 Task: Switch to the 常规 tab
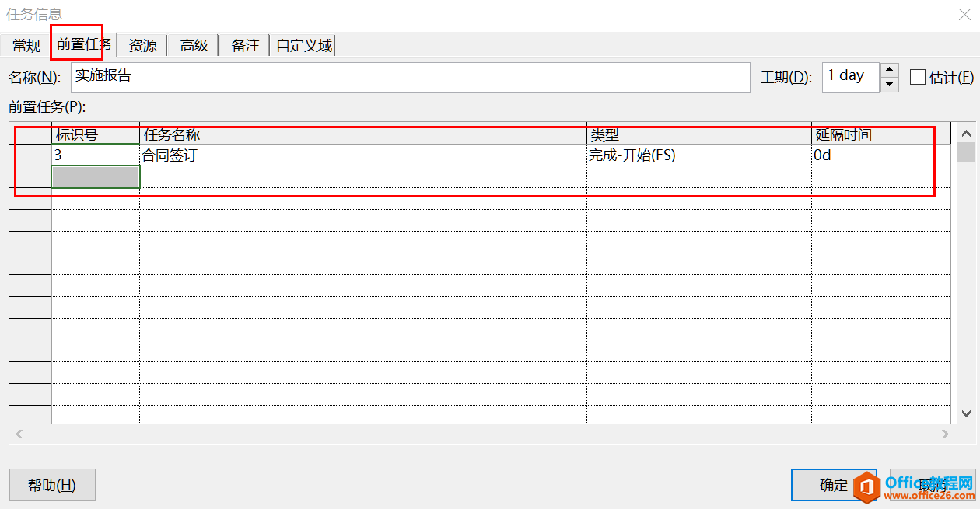point(26,46)
